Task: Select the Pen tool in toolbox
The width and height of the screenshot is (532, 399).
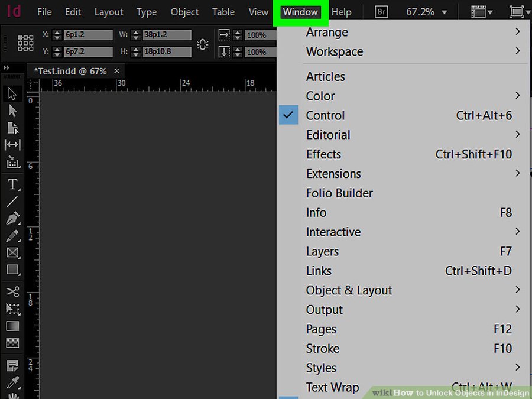Action: click(x=12, y=219)
